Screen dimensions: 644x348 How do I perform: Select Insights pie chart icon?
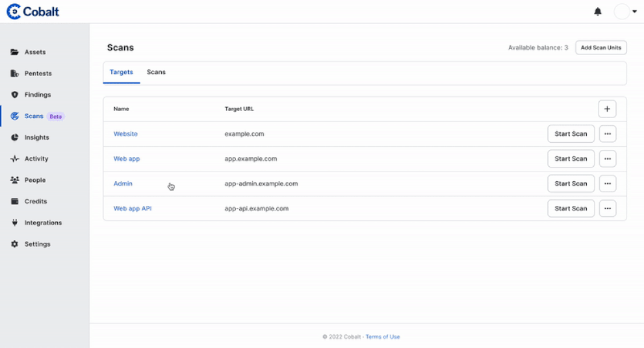click(x=14, y=138)
